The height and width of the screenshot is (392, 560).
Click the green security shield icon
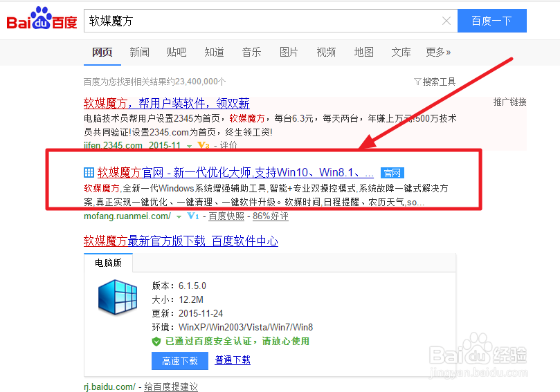coord(156,342)
